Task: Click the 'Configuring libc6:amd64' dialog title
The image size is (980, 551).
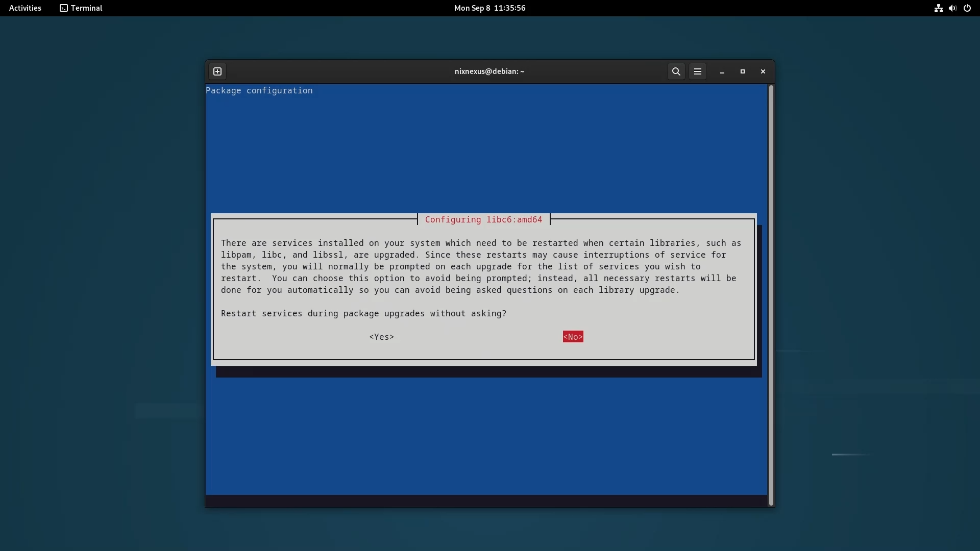Action: tap(483, 219)
